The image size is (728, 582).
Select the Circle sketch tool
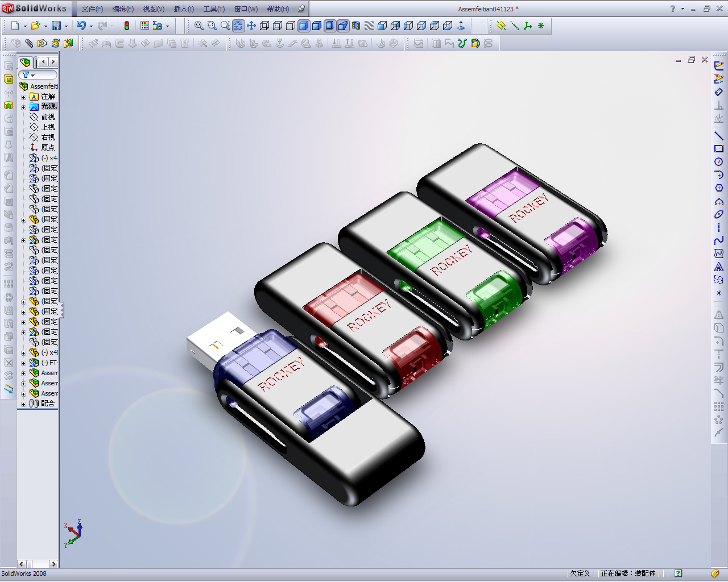719,162
